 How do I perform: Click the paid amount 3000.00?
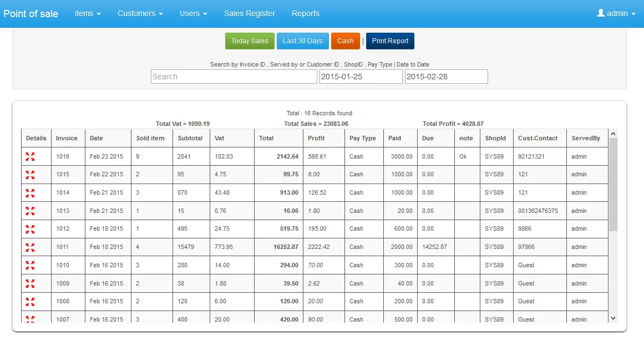tap(402, 156)
